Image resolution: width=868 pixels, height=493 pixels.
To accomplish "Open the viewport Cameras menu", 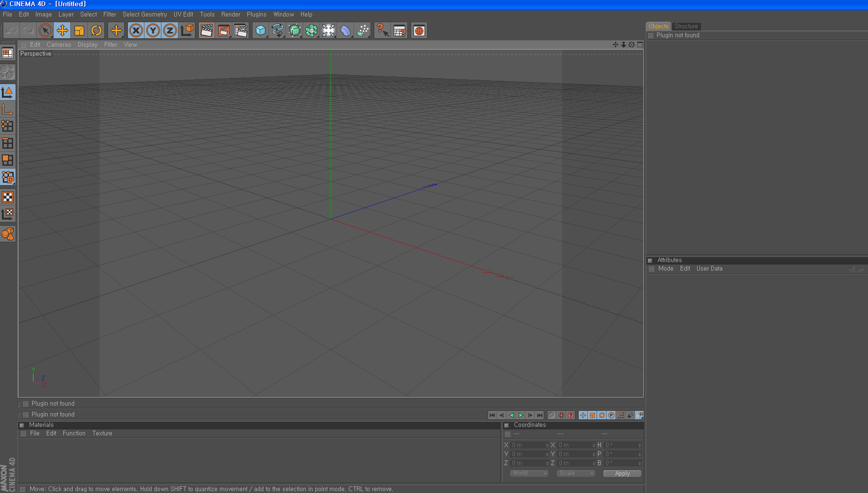I will (x=59, y=45).
